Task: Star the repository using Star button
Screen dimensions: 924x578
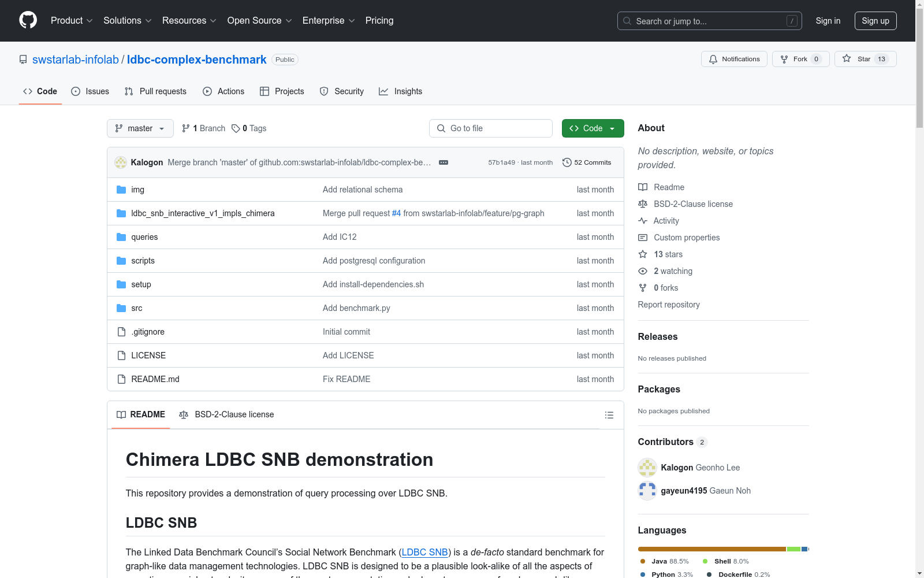Action: [865, 59]
